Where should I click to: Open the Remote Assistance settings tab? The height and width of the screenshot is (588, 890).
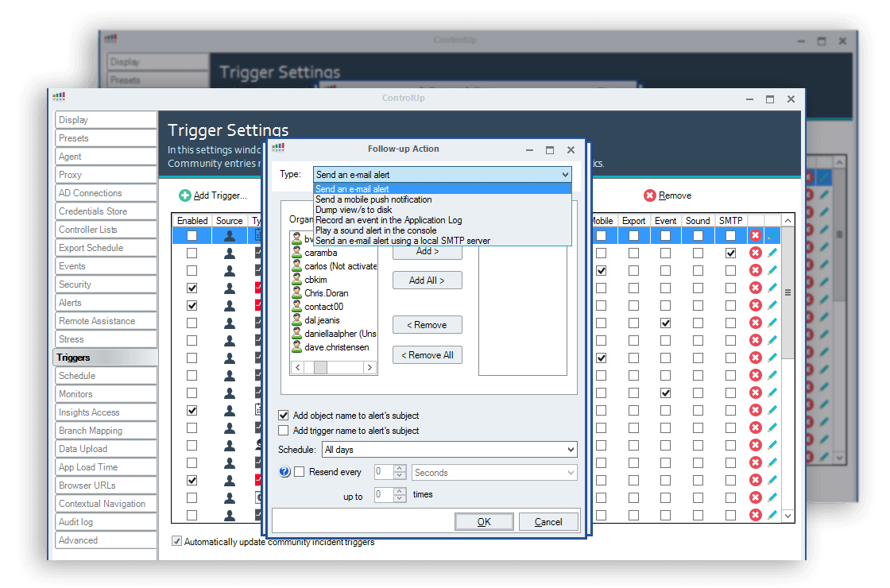(x=106, y=321)
